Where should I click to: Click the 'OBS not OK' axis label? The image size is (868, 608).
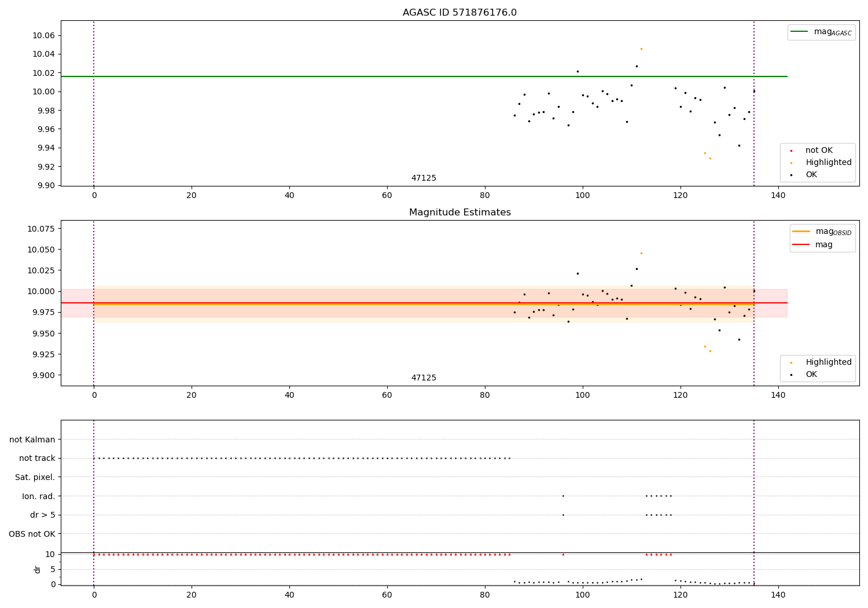(x=32, y=534)
